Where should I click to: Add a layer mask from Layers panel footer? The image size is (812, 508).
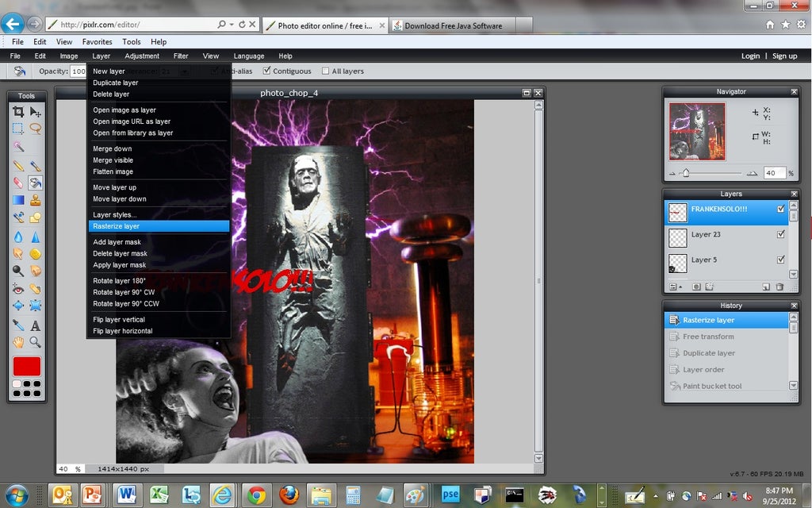[696, 287]
